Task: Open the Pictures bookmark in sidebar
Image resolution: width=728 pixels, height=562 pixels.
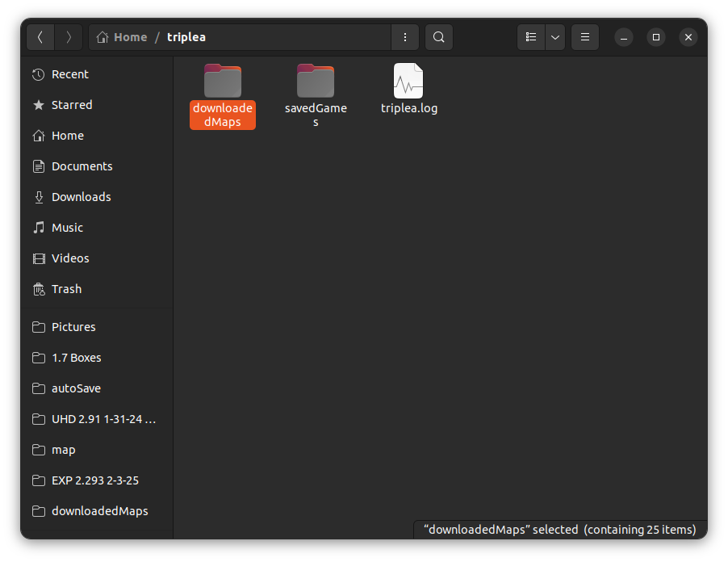Action: [97, 327]
